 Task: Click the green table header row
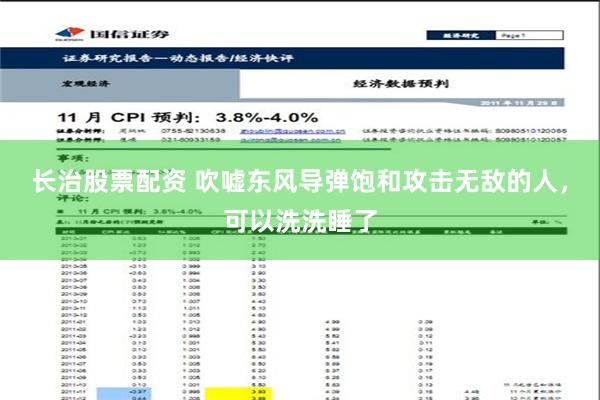pyautogui.click(x=311, y=231)
